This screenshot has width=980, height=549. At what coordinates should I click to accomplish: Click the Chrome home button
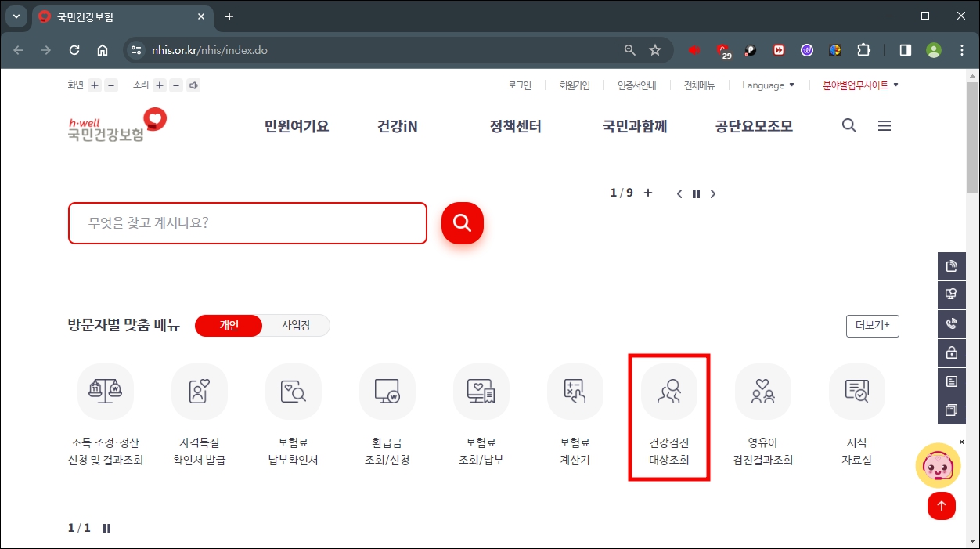(103, 50)
